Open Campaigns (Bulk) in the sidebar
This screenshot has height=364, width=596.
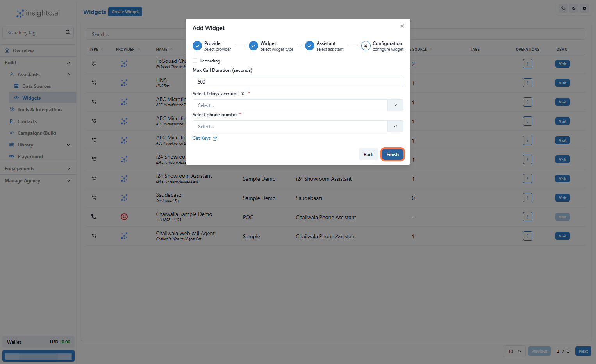(x=37, y=133)
